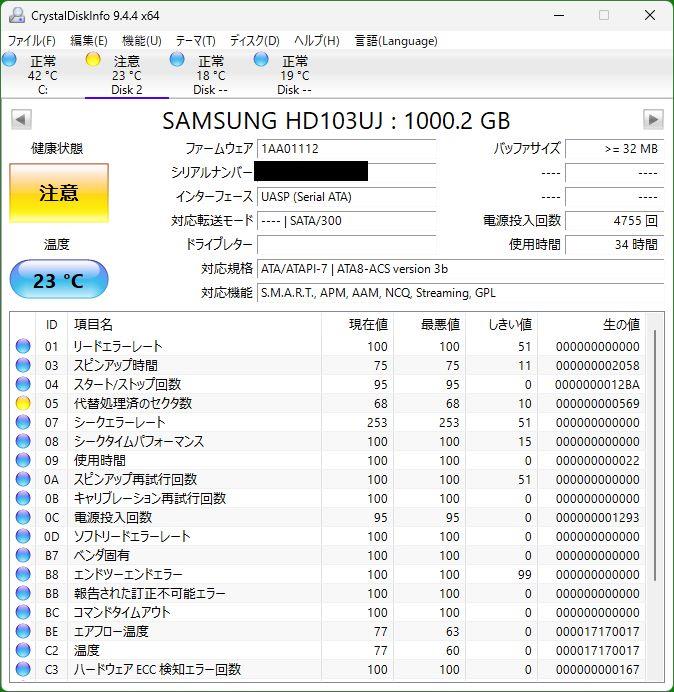Click the 対応転送モード field SATA/300
This screenshot has height=692, width=674.
pyautogui.click(x=346, y=221)
